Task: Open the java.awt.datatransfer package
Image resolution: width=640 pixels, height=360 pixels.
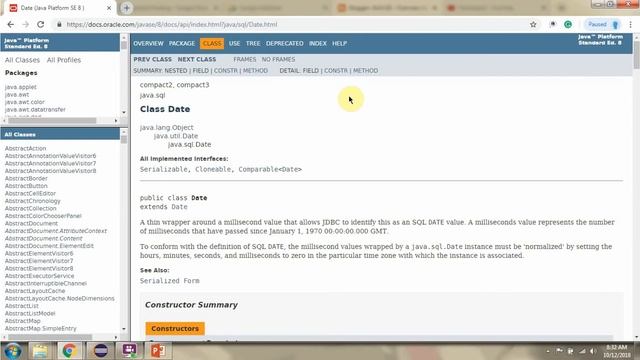Action: 35,109
